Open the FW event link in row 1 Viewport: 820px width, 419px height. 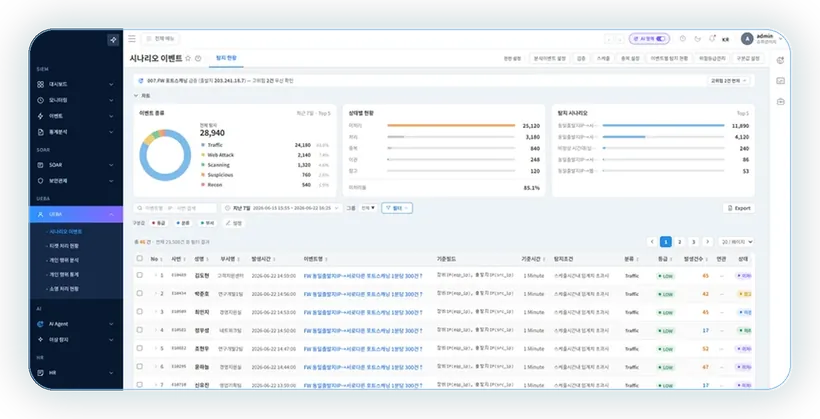click(x=363, y=276)
